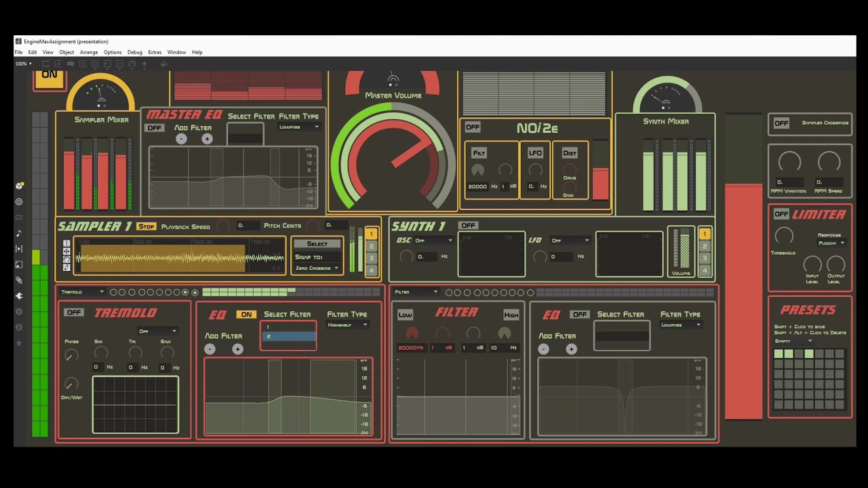Toggle the Tremolo OFF switch
Image resolution: width=868 pixels, height=488 pixels.
pyautogui.click(x=73, y=312)
